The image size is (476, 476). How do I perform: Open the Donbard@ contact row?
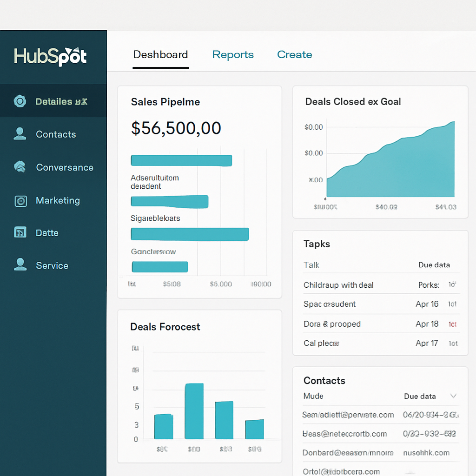381,453
